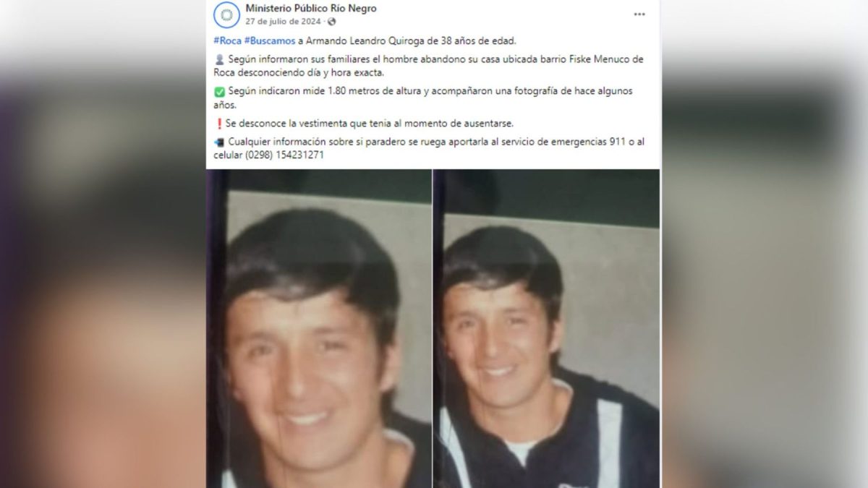Select the phone number (0298) 154231271
Image resolution: width=868 pixels, height=488 pixels.
pos(284,155)
